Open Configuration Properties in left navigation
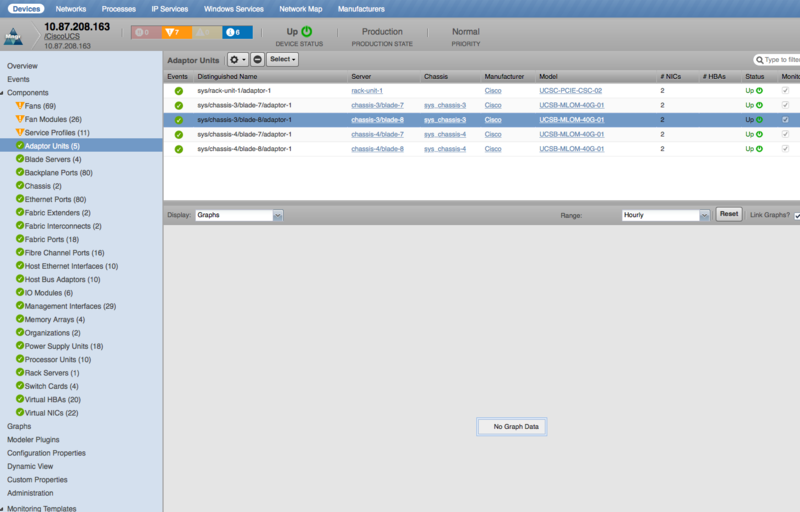The width and height of the screenshot is (800, 512). tap(46, 453)
